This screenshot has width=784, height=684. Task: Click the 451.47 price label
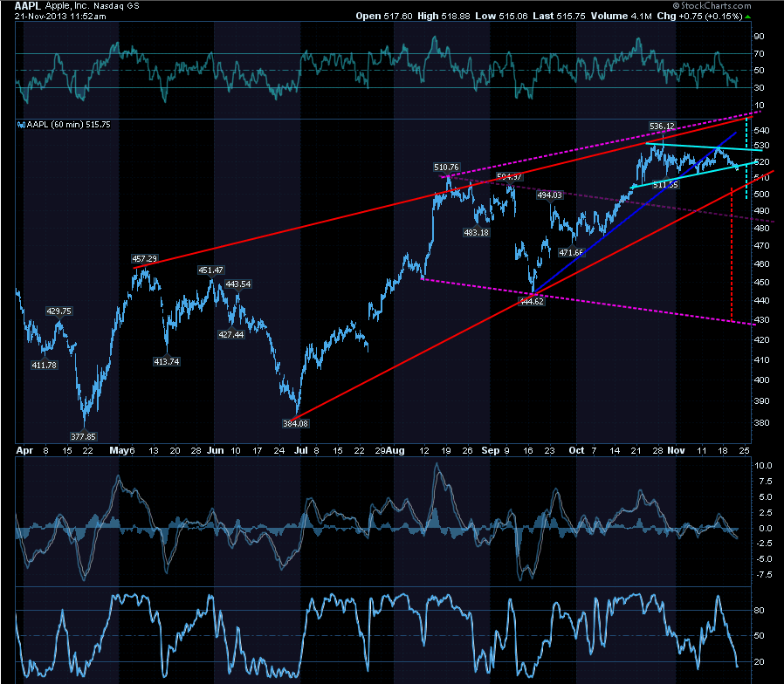click(211, 270)
